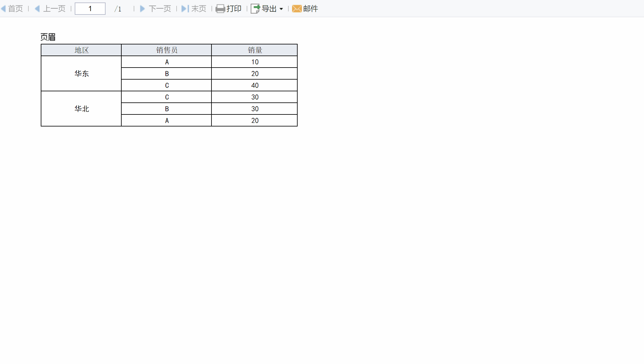
Task: Open the 导出 export menu
Action: coord(269,9)
